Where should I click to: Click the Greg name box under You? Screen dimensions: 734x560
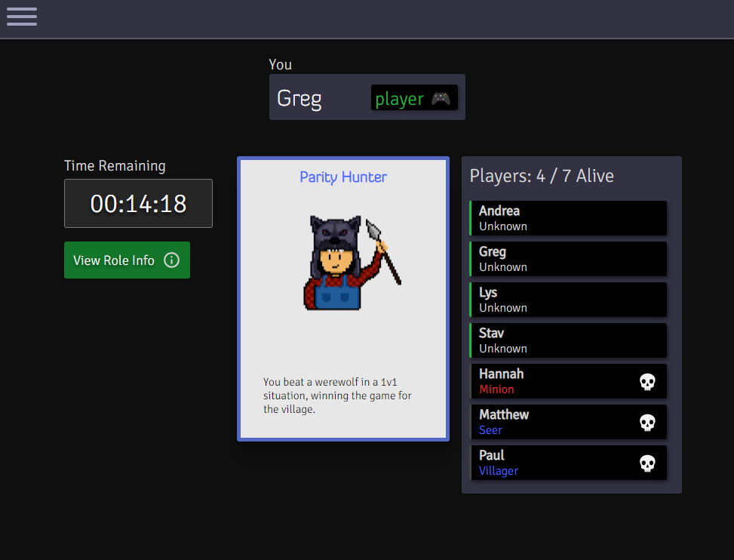(x=317, y=98)
